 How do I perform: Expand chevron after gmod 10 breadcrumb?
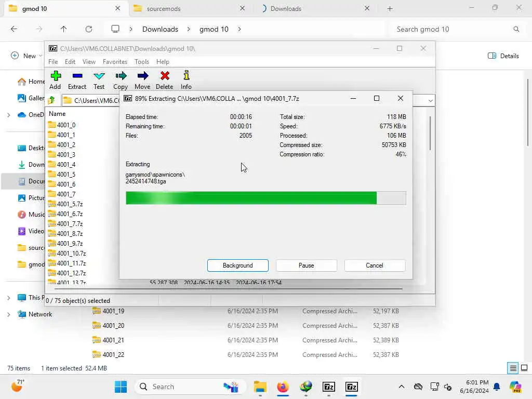(x=240, y=29)
